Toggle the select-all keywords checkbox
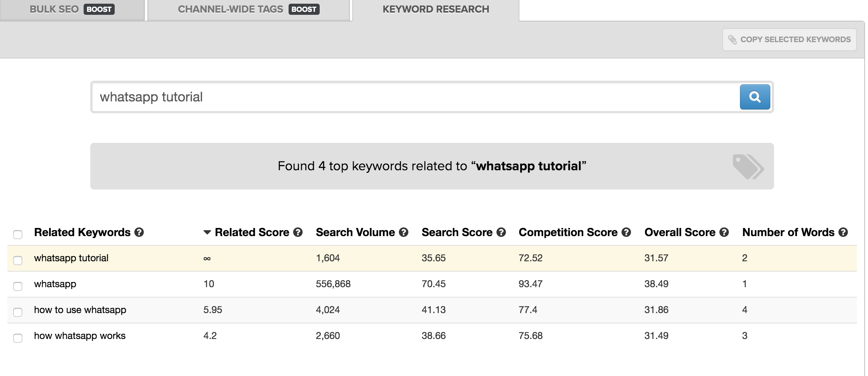Screen dimensions: 868x376 18,234
